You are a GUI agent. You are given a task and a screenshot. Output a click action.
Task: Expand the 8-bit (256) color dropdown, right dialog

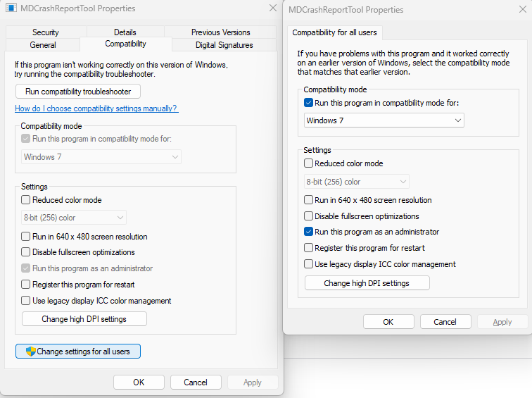(356, 182)
